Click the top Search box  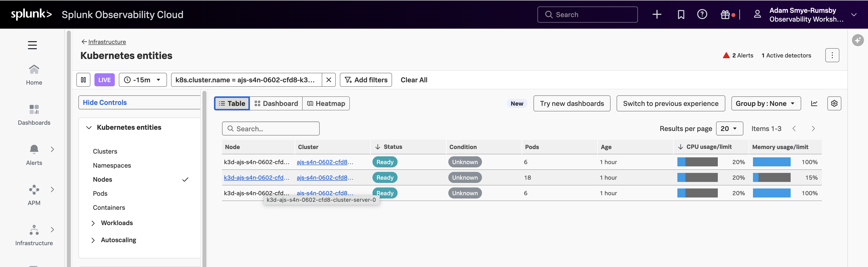tap(587, 15)
